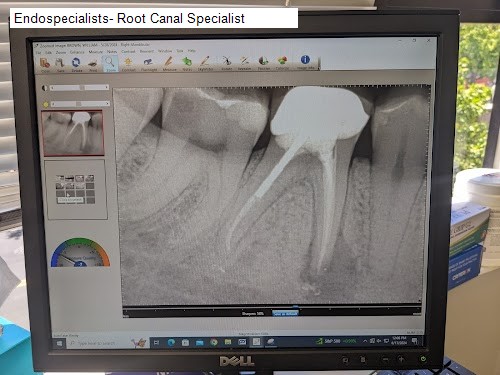
Task: Open Image Info blue icon
Action: (305, 62)
